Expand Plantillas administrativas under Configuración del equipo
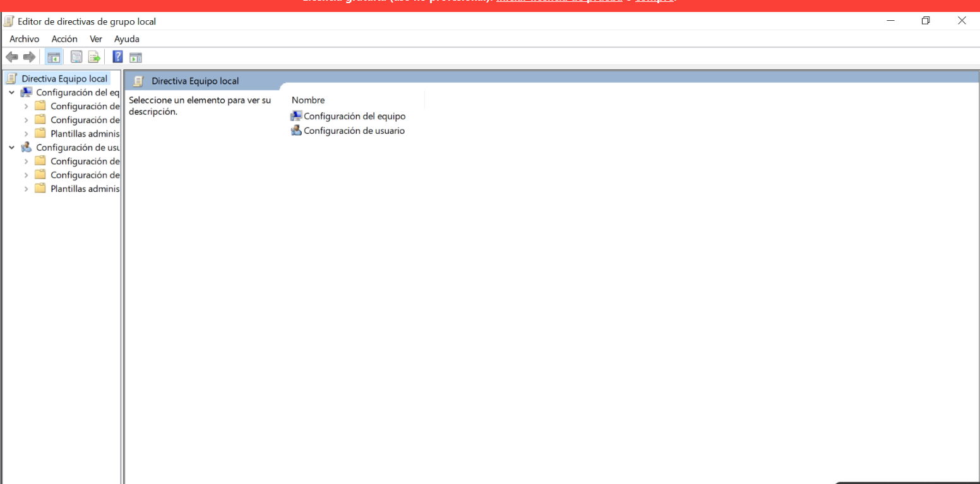 [x=26, y=134]
